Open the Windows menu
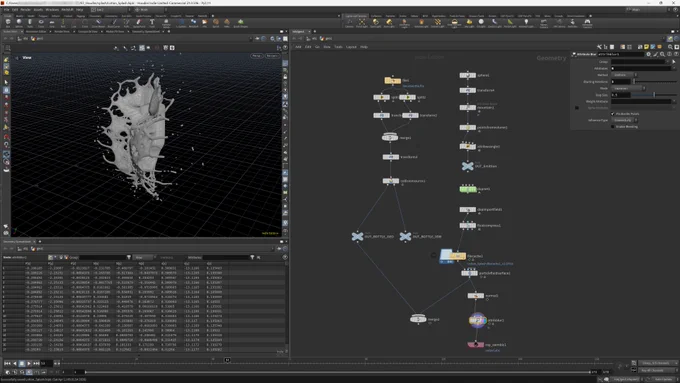The image size is (680, 383). point(52,10)
